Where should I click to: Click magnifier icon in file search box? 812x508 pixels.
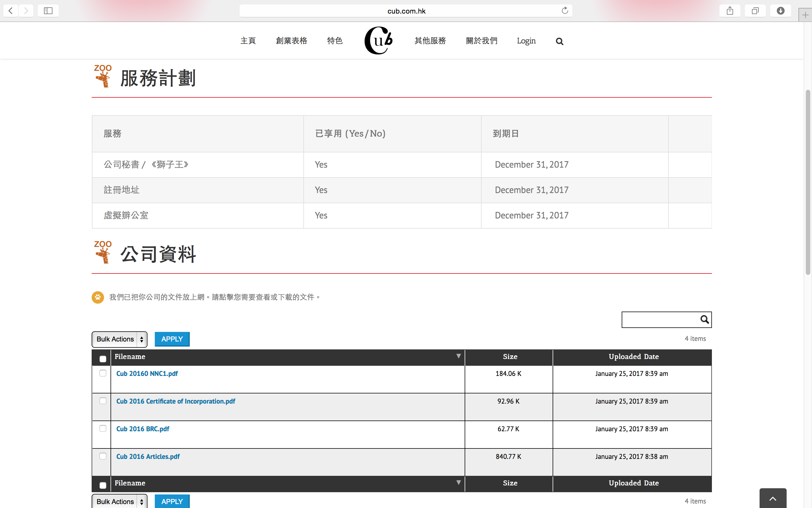point(704,319)
